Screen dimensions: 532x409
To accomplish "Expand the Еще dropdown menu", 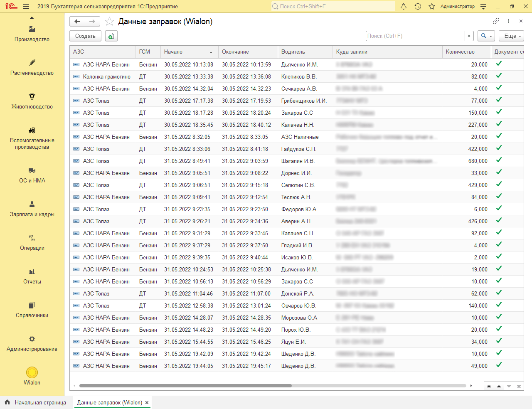I will coord(511,36).
